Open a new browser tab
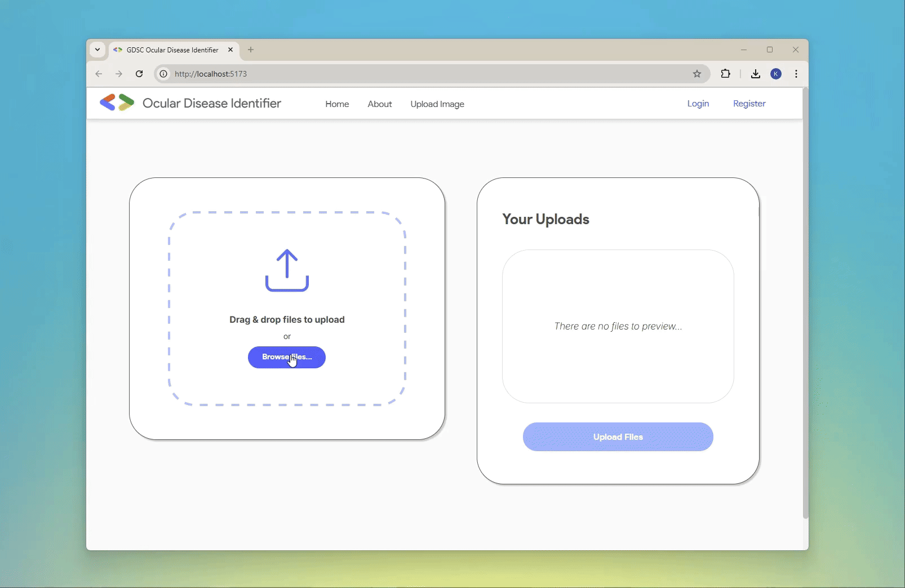 point(251,50)
